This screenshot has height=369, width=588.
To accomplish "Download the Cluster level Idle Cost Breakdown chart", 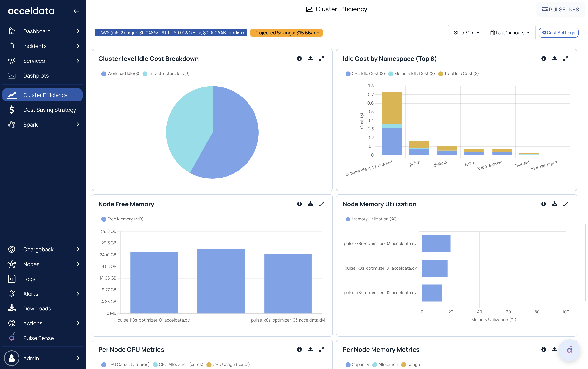I will (x=311, y=58).
